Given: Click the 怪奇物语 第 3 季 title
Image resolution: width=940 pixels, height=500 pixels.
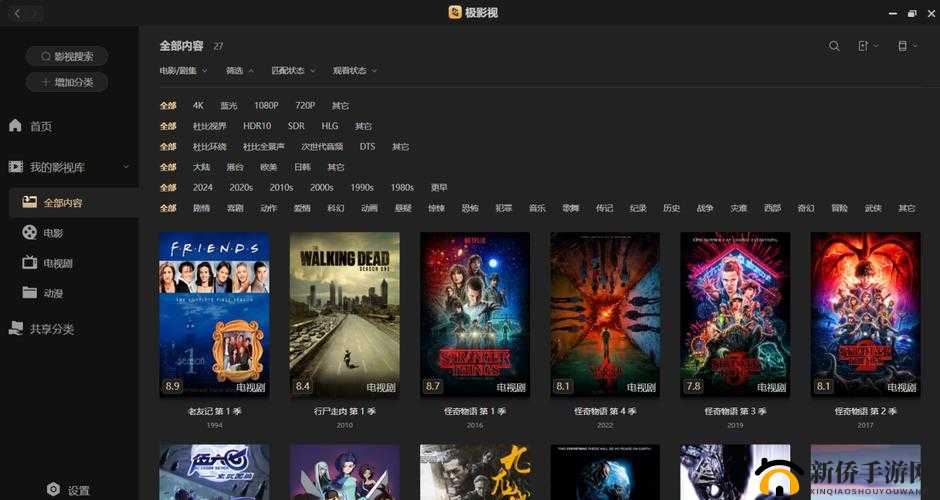Looking at the screenshot, I should (736, 411).
